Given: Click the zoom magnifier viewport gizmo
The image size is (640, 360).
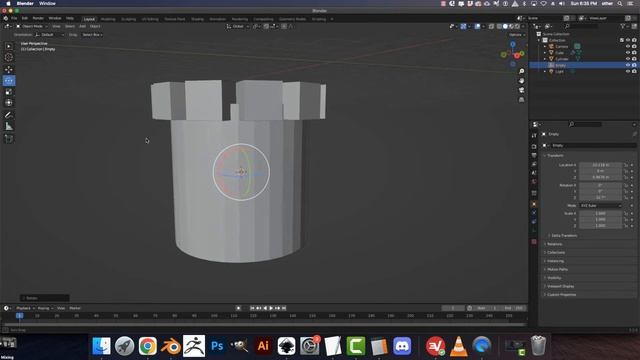Looking at the screenshot, I should tap(521, 71).
